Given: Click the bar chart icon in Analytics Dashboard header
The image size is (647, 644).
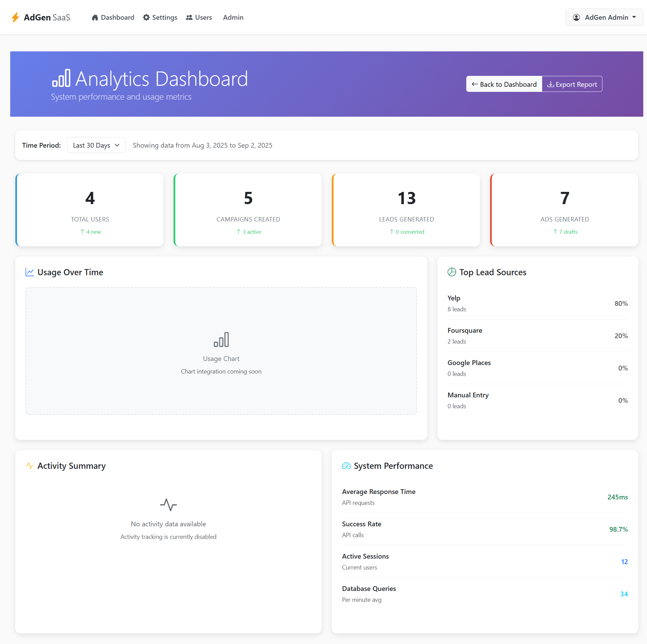Looking at the screenshot, I should pyautogui.click(x=61, y=78).
